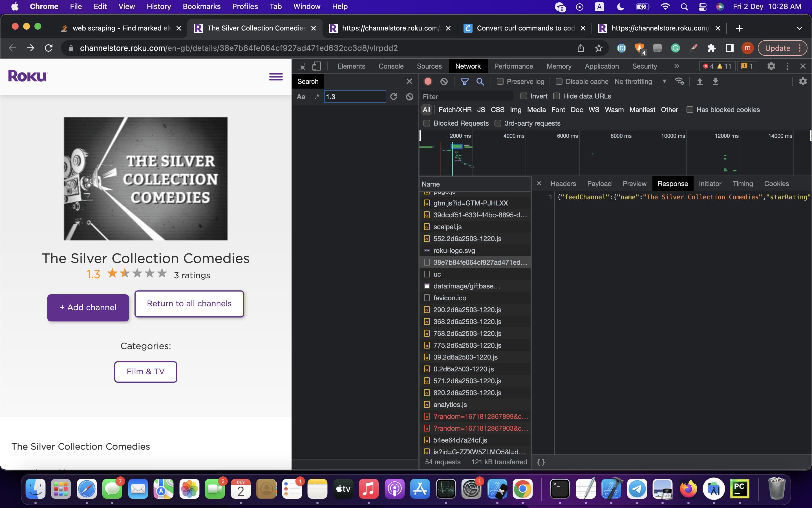The height and width of the screenshot is (508, 812).
Task: Expand more DevTools tabs chevron
Action: tap(676, 66)
